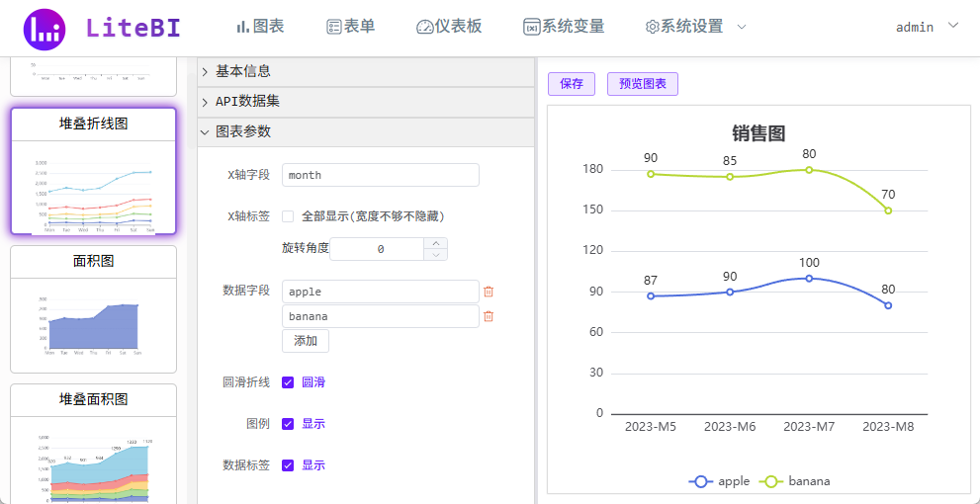980x504 pixels.
Task: Select the partially visible top line chart card
Action: [x=94, y=76]
